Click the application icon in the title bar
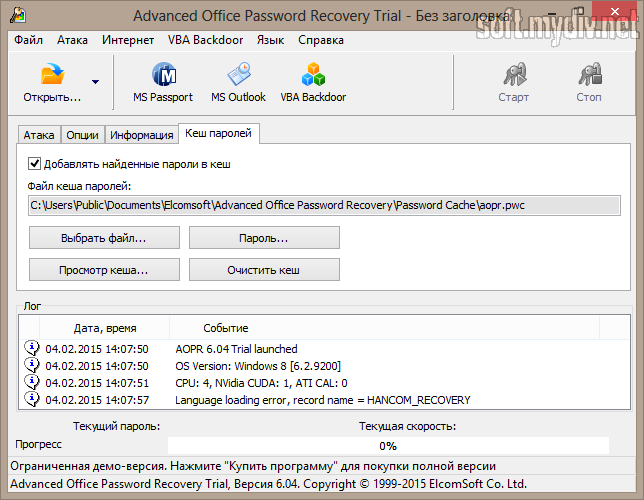The image size is (644, 500). pos(18,15)
